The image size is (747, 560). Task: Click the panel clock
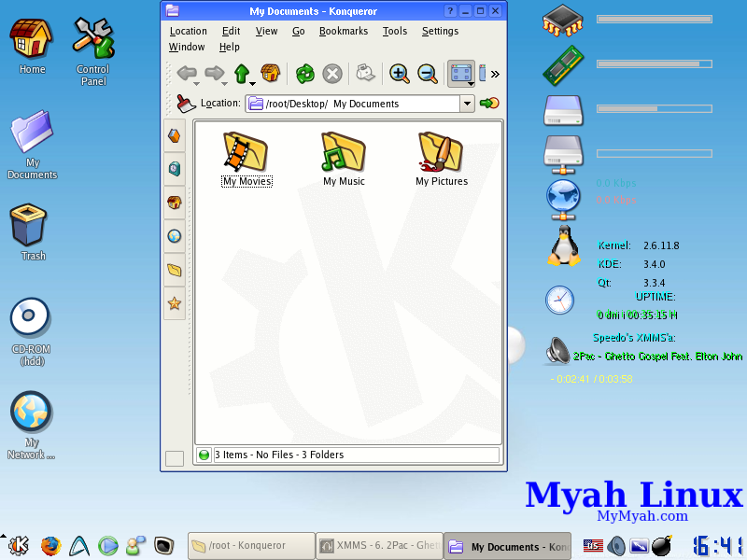pyautogui.click(x=717, y=546)
